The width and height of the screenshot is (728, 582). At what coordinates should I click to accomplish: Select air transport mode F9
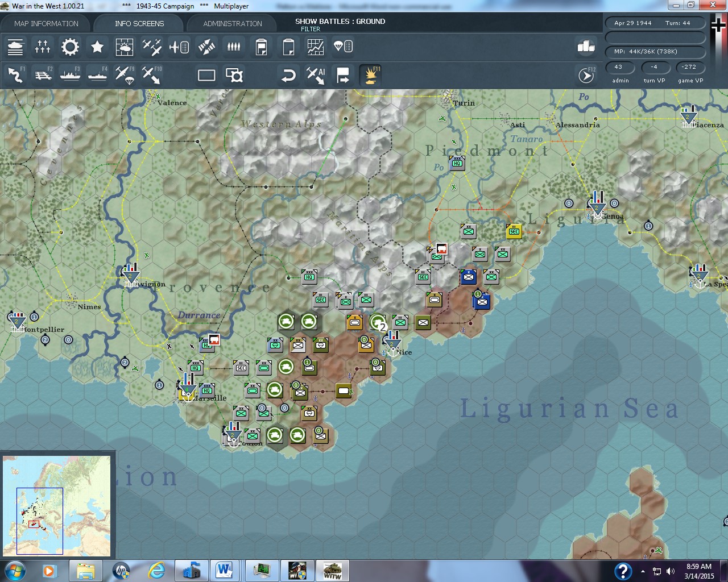(x=125, y=75)
